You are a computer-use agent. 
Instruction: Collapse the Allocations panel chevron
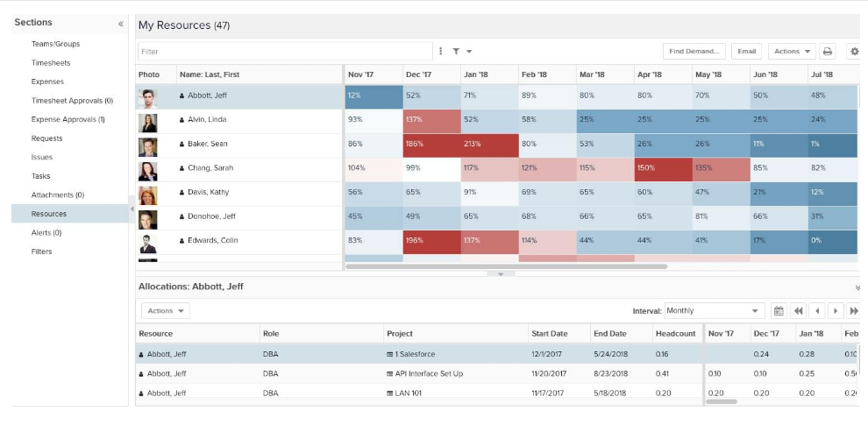coord(857,287)
